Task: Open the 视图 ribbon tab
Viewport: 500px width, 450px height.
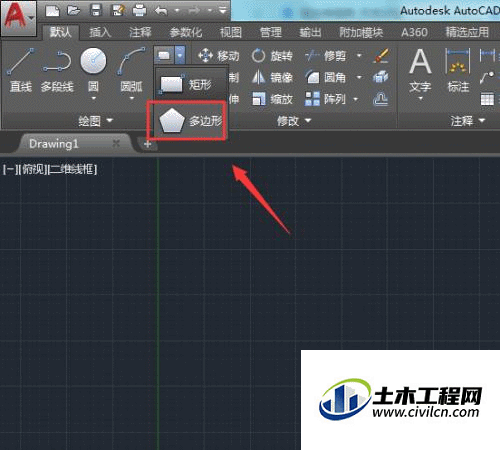Action: click(x=231, y=32)
